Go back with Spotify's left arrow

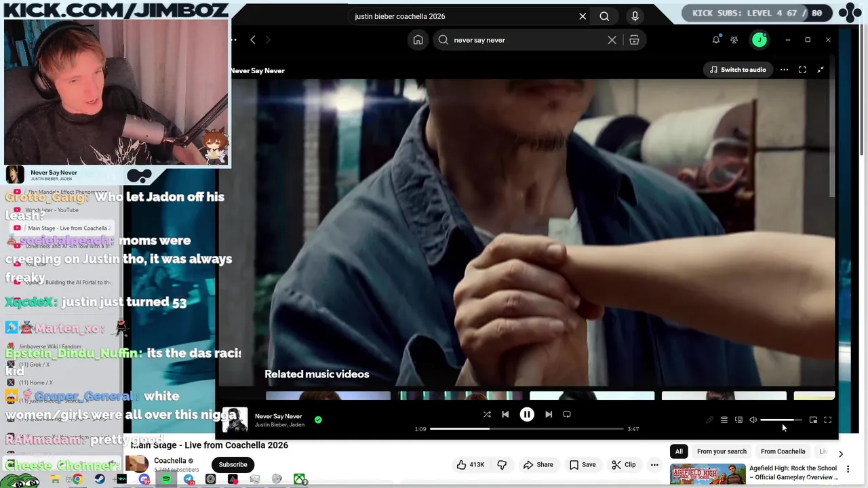point(253,40)
